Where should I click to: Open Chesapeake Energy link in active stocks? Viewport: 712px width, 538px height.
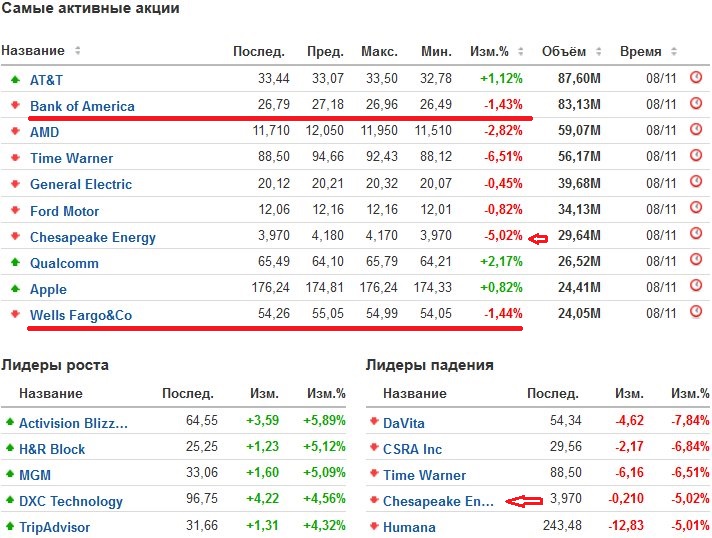pos(93,237)
